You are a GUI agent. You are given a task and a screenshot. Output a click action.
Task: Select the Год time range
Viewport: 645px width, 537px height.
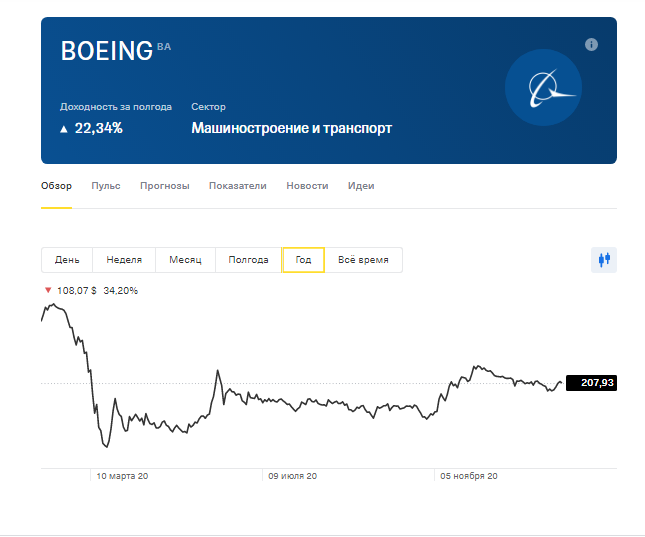[303, 260]
